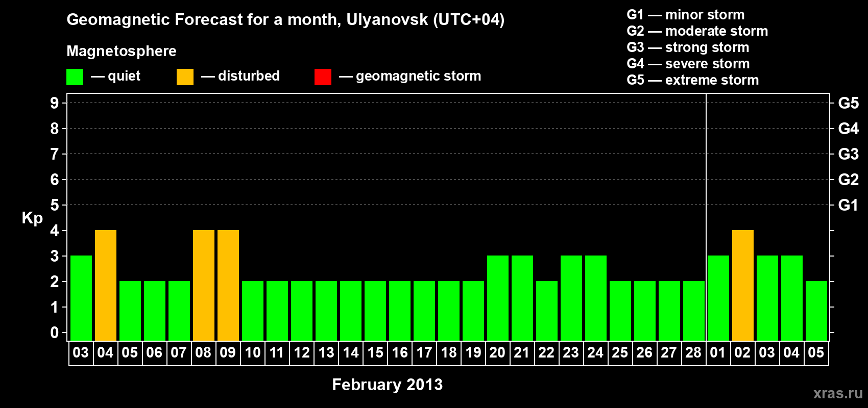Click the green bar above date 28
Image resolution: width=868 pixels, height=408 pixels.
pyautogui.click(x=694, y=311)
